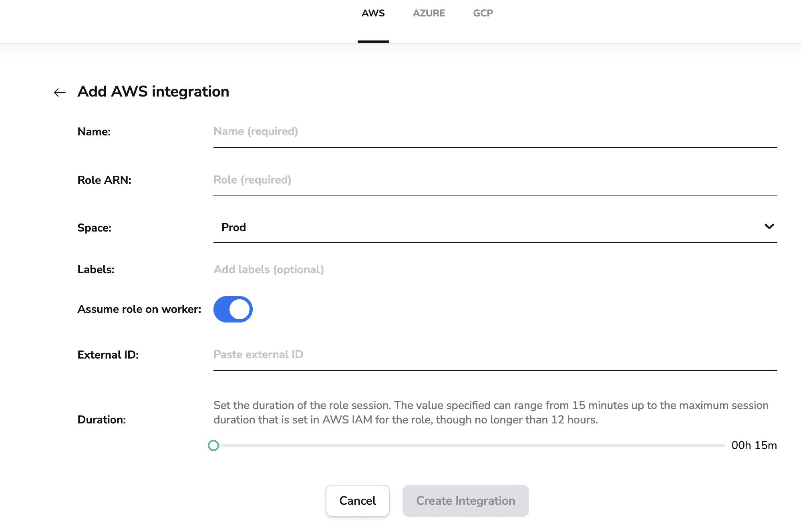Select the Assume role on worker label
This screenshot has height=532, width=801.
[139, 309]
